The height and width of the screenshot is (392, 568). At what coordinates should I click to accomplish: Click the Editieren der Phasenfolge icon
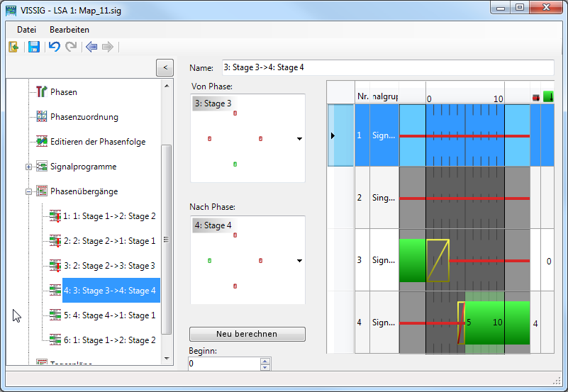tap(42, 142)
